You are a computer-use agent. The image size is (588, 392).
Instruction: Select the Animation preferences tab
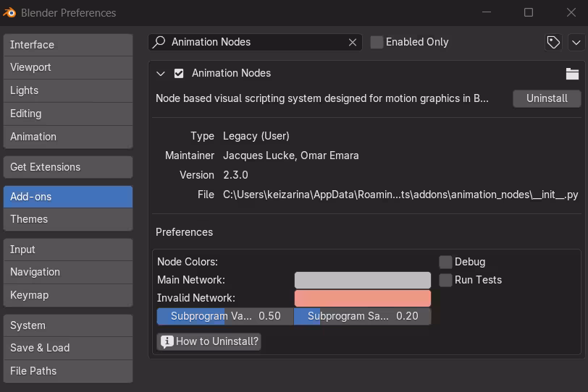coord(68,137)
